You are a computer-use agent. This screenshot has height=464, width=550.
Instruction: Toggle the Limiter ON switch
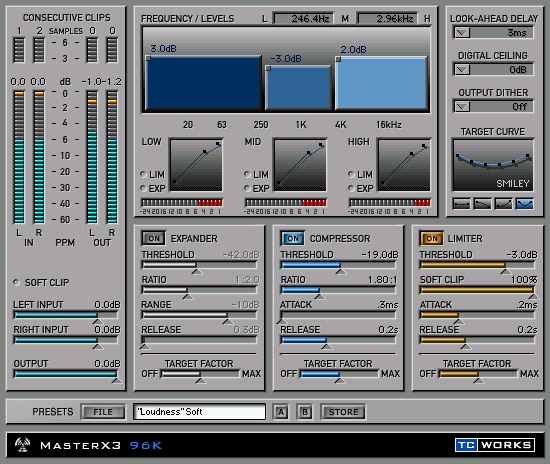click(431, 238)
